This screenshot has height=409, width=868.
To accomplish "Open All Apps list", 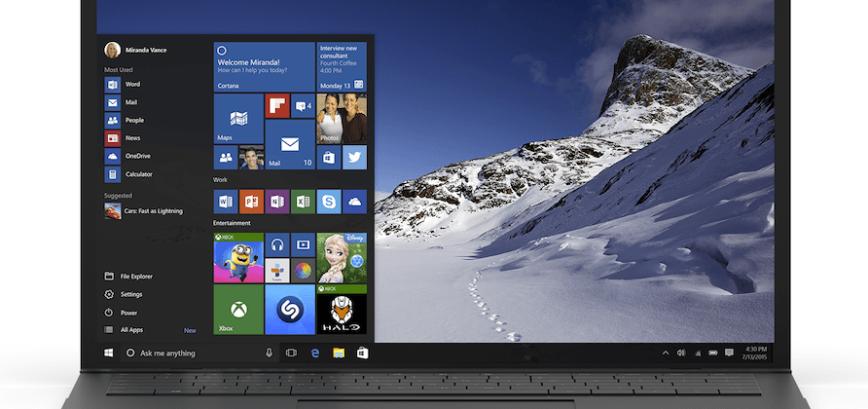I will click(x=132, y=330).
